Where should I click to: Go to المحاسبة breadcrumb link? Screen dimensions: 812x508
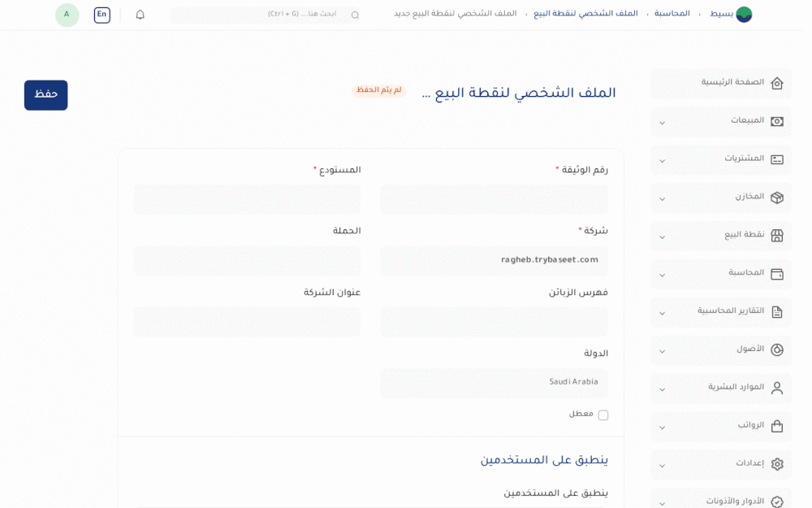(672, 14)
